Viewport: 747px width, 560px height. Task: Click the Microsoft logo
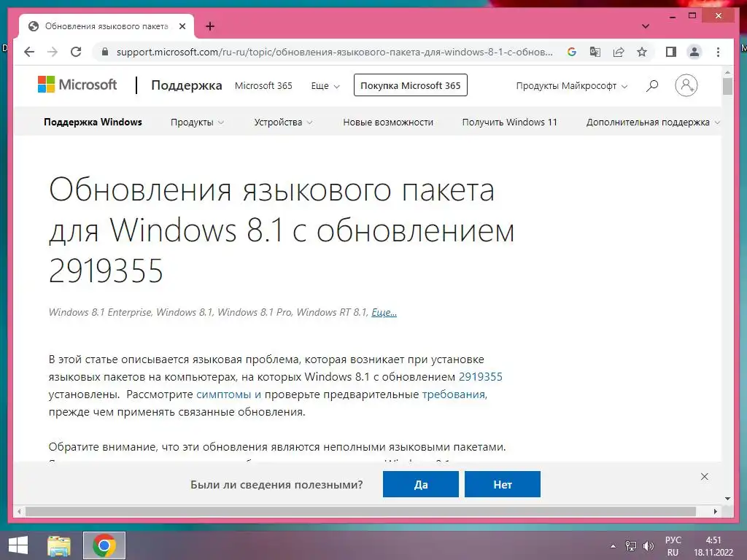[x=77, y=85]
